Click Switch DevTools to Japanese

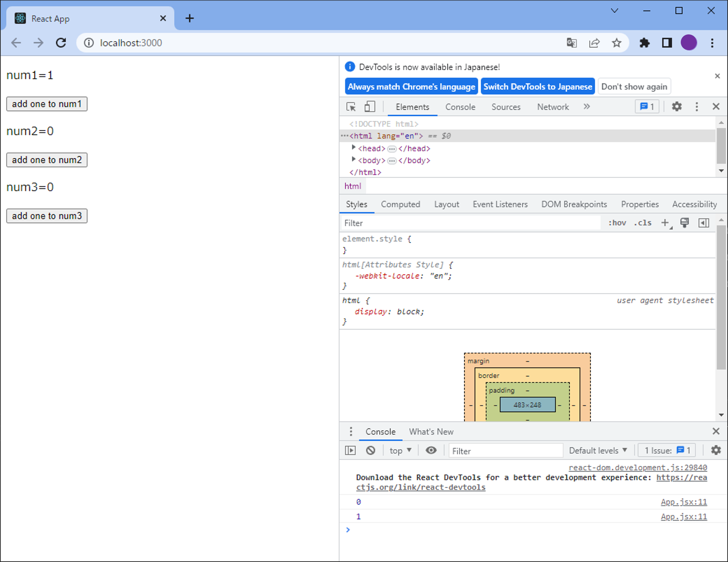click(538, 87)
